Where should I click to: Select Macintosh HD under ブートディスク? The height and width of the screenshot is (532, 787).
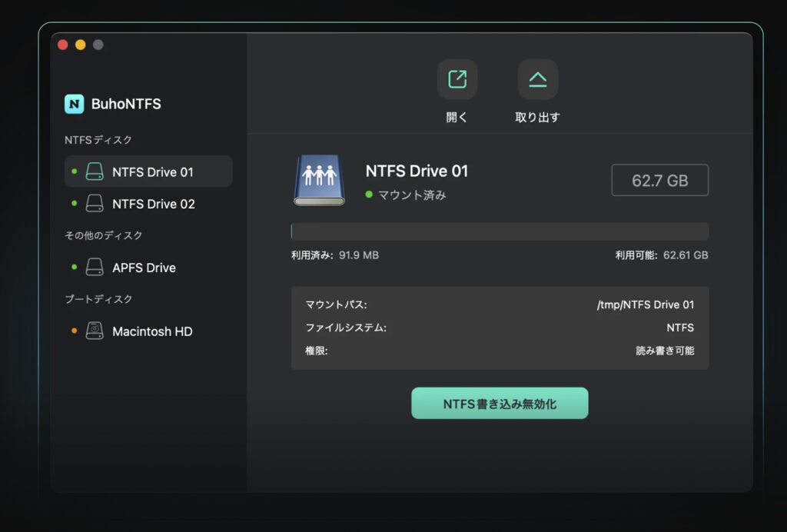pos(152,331)
